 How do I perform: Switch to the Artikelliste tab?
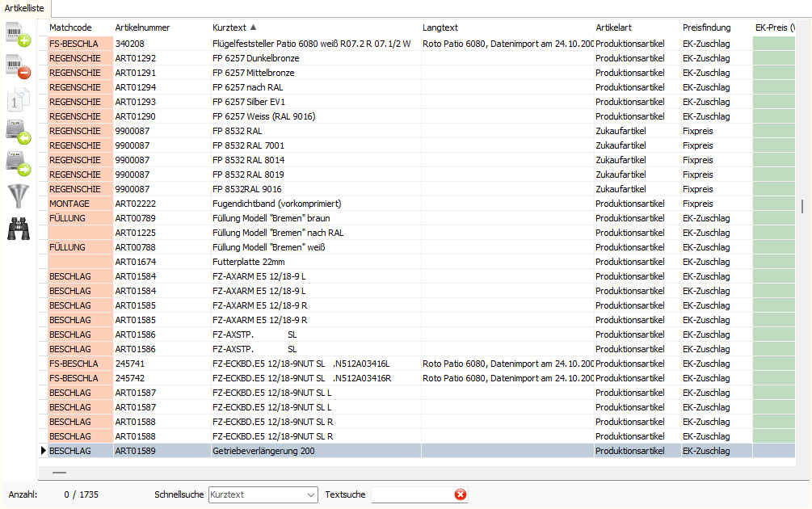(x=25, y=6)
